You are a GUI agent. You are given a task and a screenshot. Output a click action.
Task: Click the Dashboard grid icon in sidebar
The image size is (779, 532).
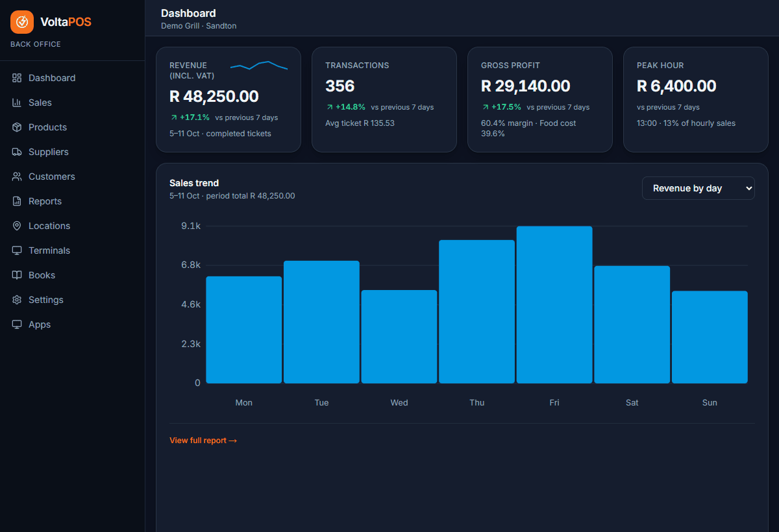pyautogui.click(x=17, y=78)
